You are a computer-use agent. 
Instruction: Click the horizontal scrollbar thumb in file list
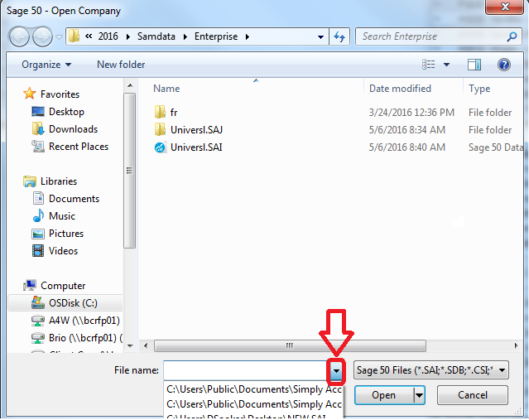pos(290,345)
